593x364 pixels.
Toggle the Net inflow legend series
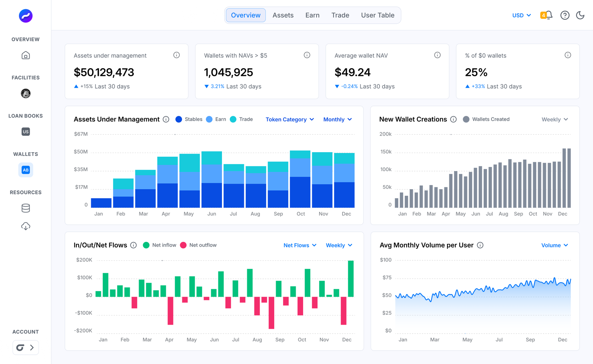pos(159,245)
